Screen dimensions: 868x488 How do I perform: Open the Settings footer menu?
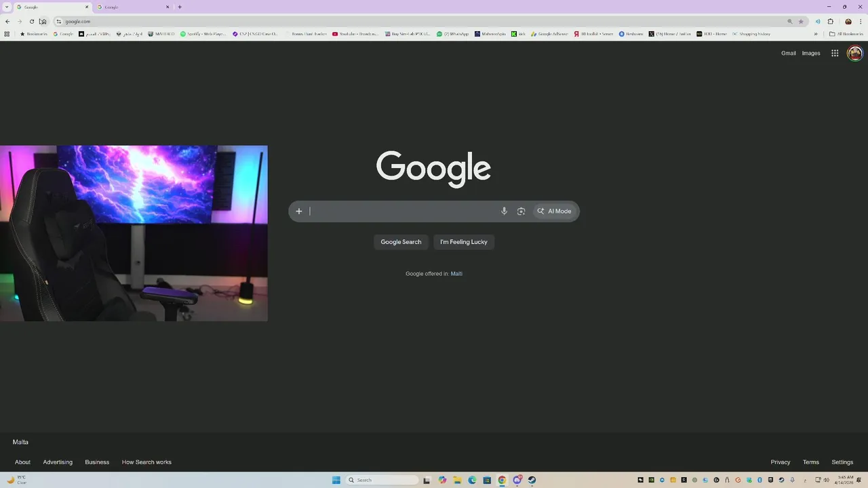point(842,462)
